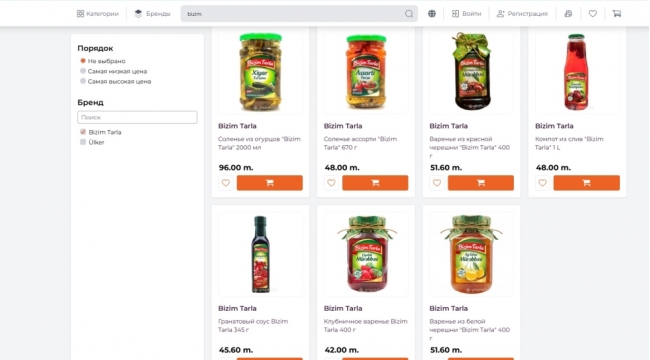Click the Регистрация link
The image size is (650, 360).
click(x=522, y=14)
